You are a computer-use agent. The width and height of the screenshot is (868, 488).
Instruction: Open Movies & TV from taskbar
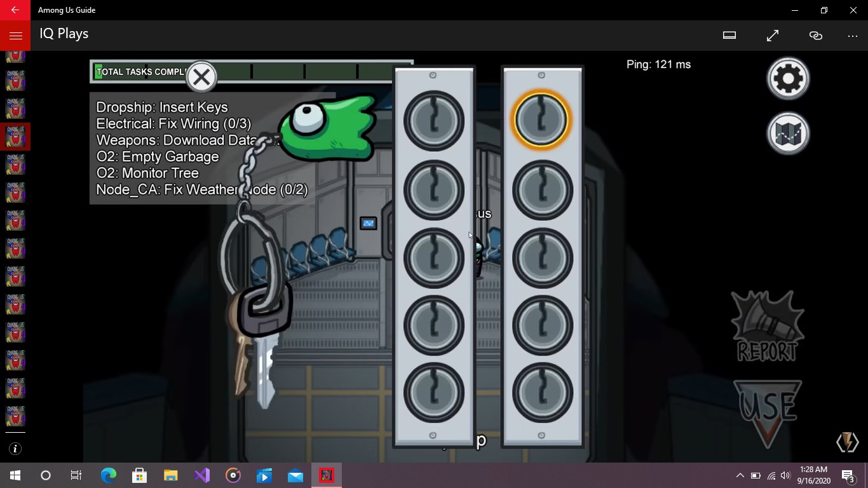coord(264,475)
